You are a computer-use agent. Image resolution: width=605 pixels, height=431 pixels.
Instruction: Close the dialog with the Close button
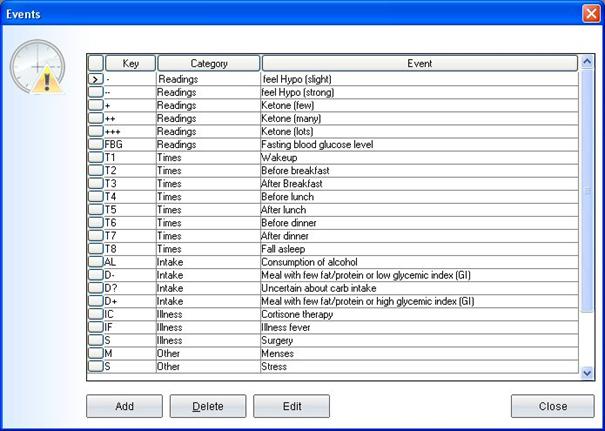[x=552, y=406]
